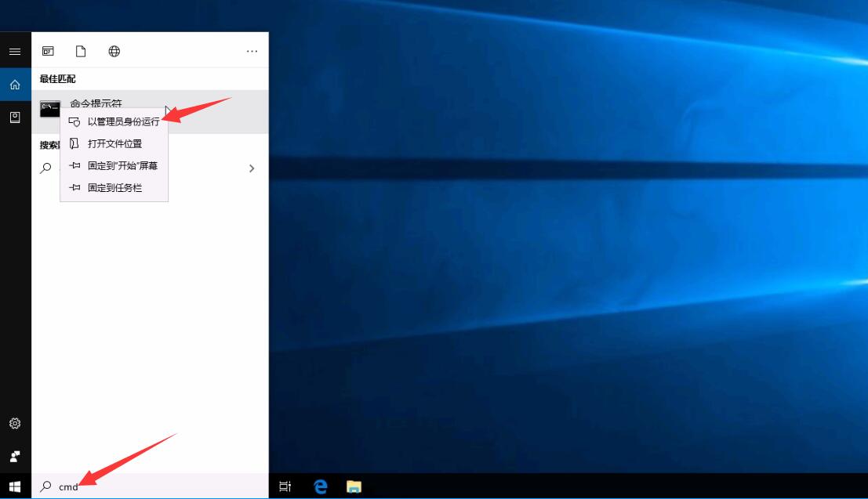Select 固定到任务栏 menu entry
This screenshot has width=868, height=499.
click(x=114, y=188)
